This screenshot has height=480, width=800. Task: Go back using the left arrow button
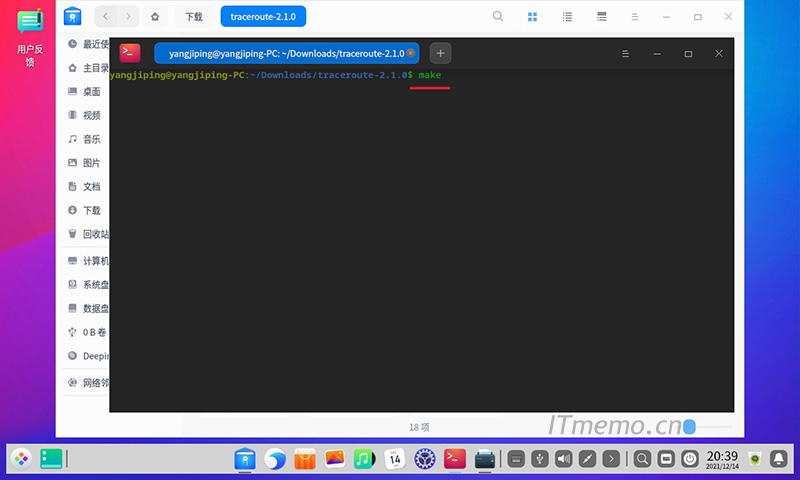coord(107,17)
